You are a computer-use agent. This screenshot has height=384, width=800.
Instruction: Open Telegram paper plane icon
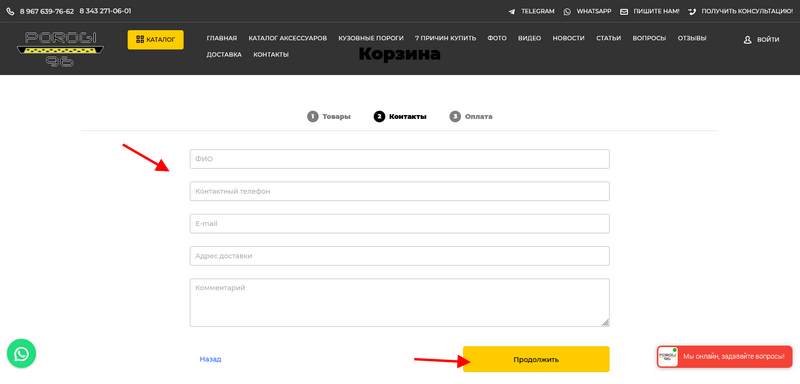512,11
